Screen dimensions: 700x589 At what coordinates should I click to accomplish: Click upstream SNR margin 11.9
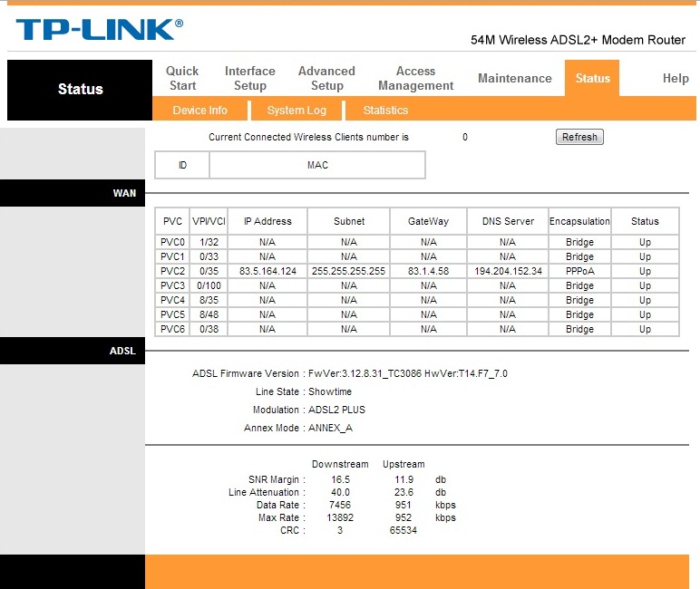[x=403, y=479]
